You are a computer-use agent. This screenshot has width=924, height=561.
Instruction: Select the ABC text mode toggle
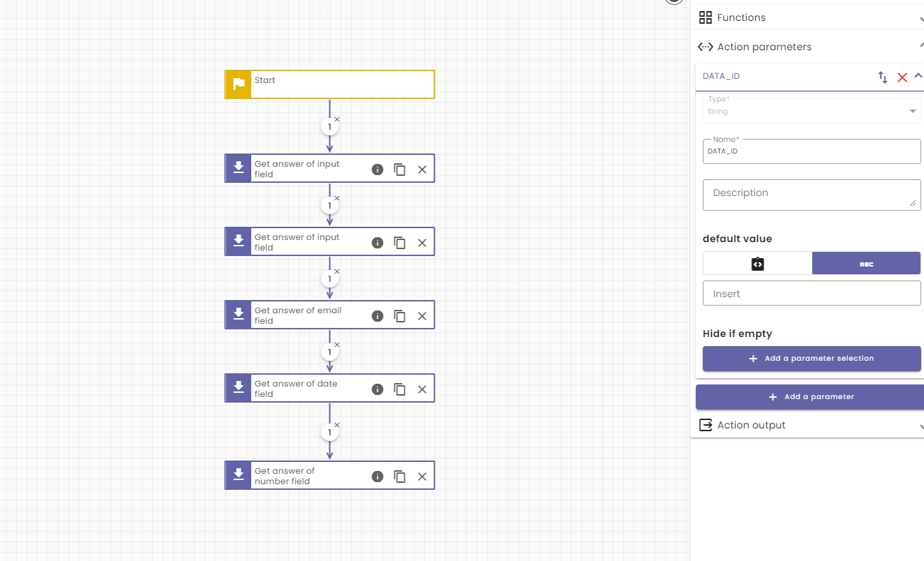point(866,264)
